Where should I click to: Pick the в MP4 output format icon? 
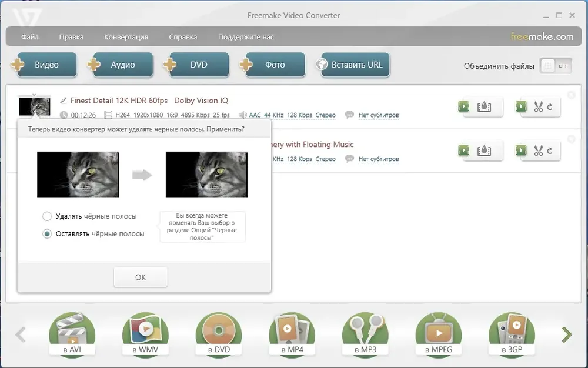tap(292, 335)
